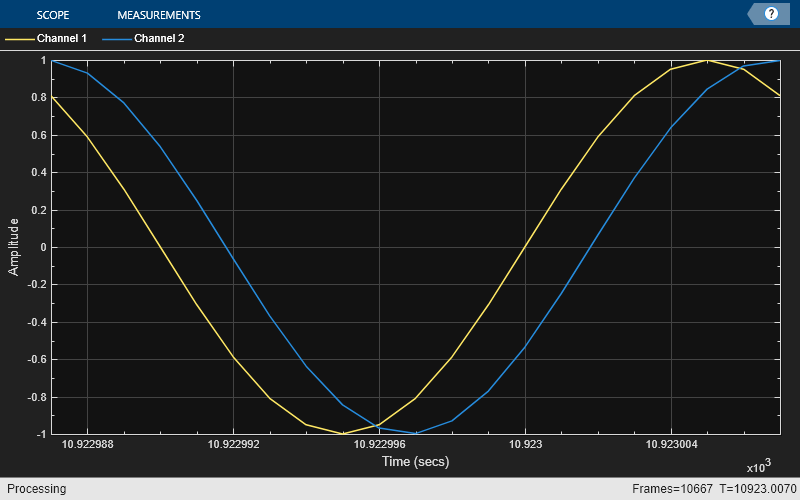Click the x-axis tick label 10.922996

coord(380,444)
